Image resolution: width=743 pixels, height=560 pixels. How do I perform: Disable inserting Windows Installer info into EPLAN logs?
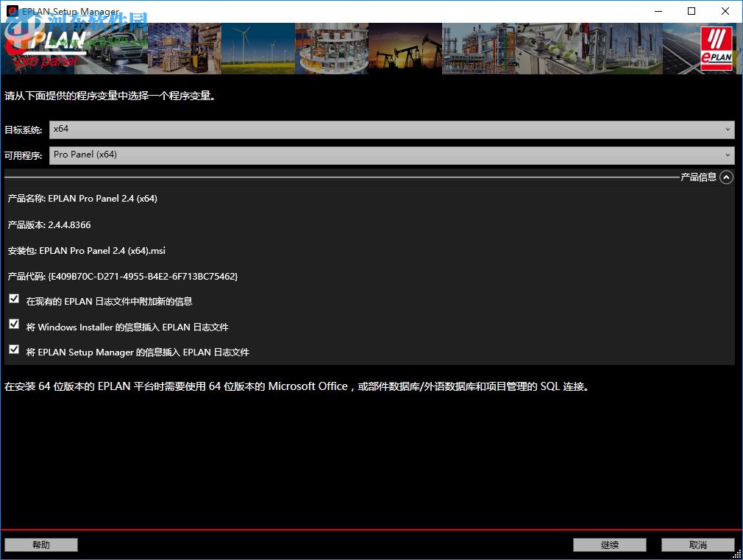(13, 324)
